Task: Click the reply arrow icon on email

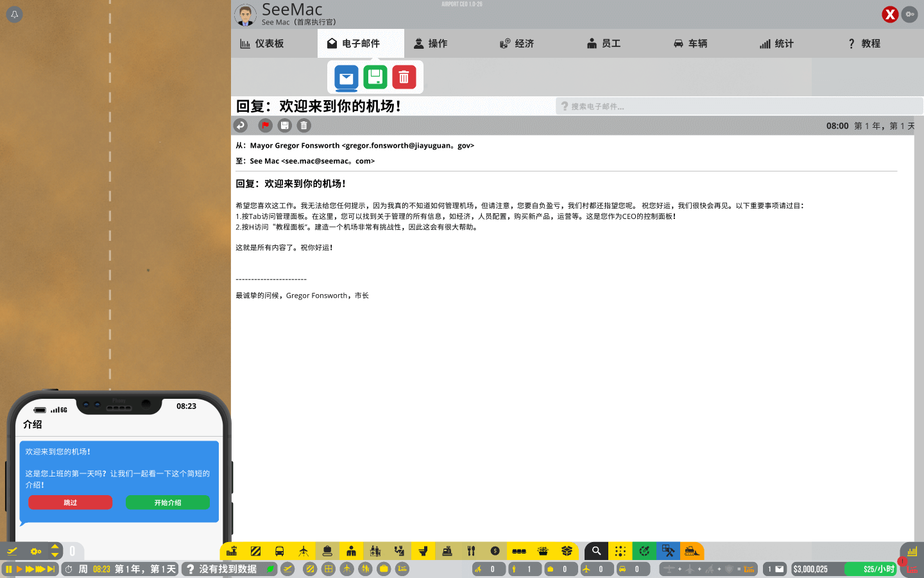Action: pos(241,126)
